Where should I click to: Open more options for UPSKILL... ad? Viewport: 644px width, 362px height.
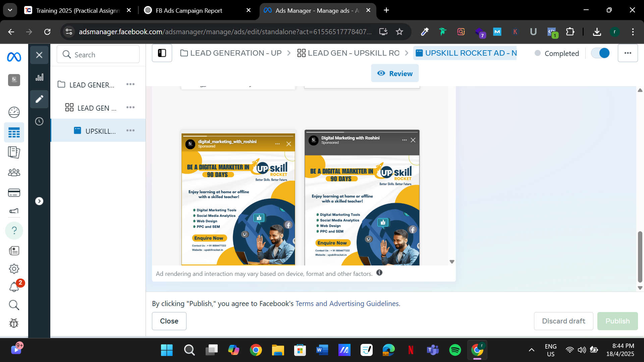pos(130,130)
